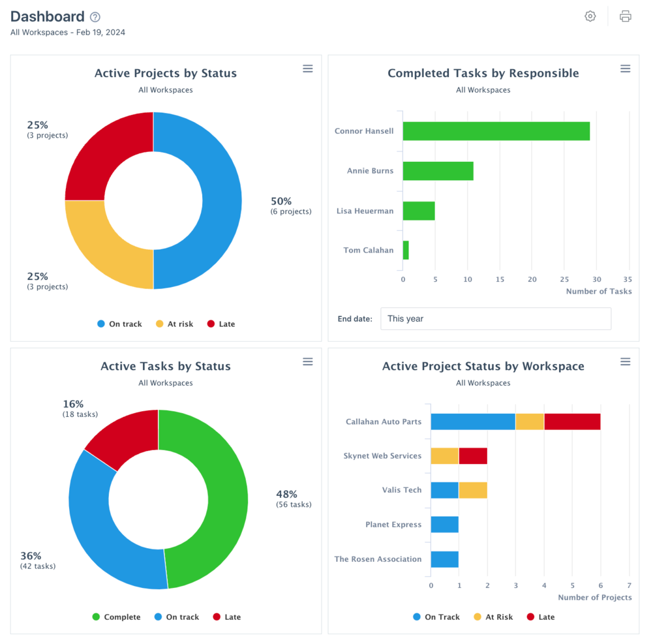The image size is (653, 644).
Task: Click the Number of Projects axis title
Action: [595, 597]
